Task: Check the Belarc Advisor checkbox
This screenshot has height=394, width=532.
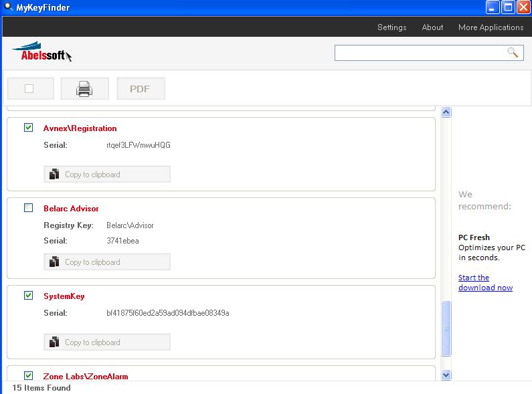Action: (x=28, y=208)
